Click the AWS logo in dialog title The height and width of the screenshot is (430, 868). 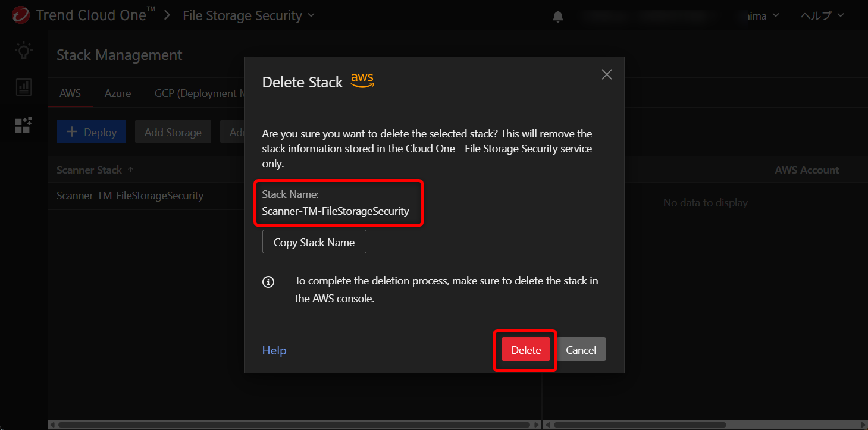[362, 81]
